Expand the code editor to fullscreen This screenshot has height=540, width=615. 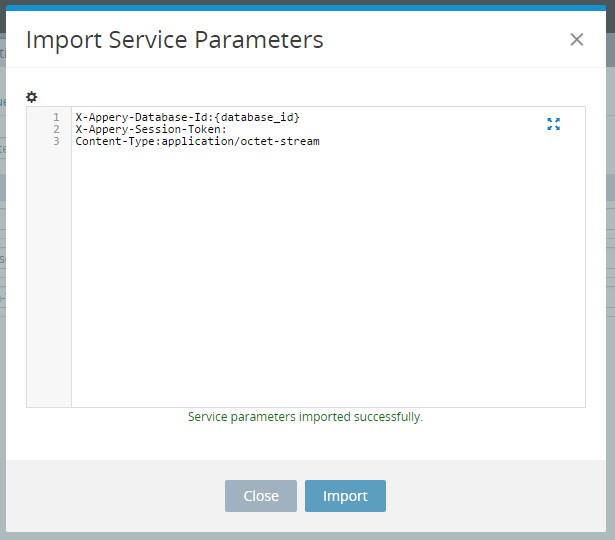(x=553, y=124)
